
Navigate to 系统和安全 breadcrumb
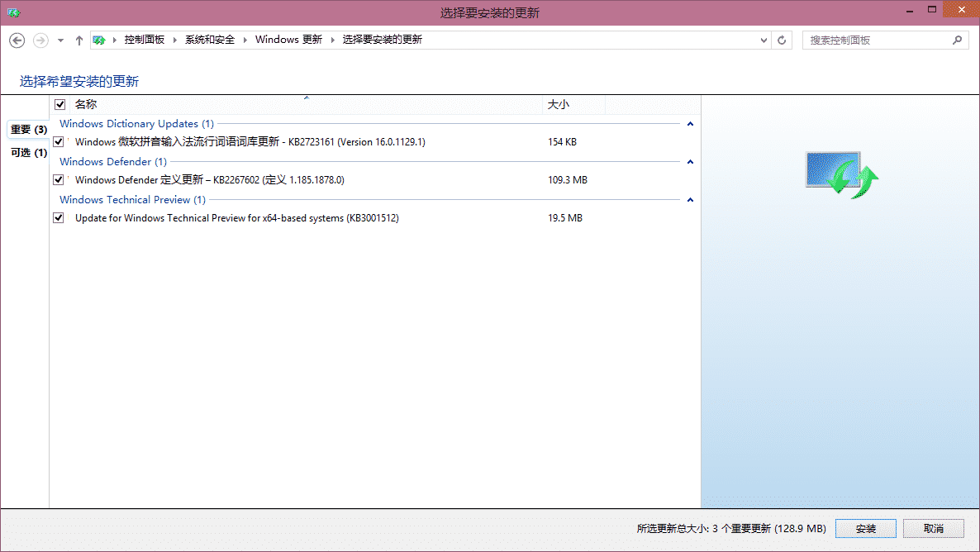(x=210, y=40)
